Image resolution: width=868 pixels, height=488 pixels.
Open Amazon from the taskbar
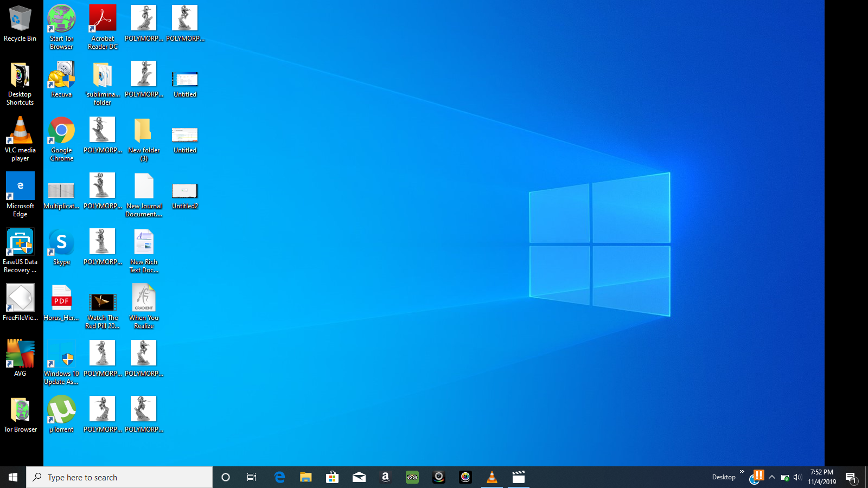pos(386,477)
